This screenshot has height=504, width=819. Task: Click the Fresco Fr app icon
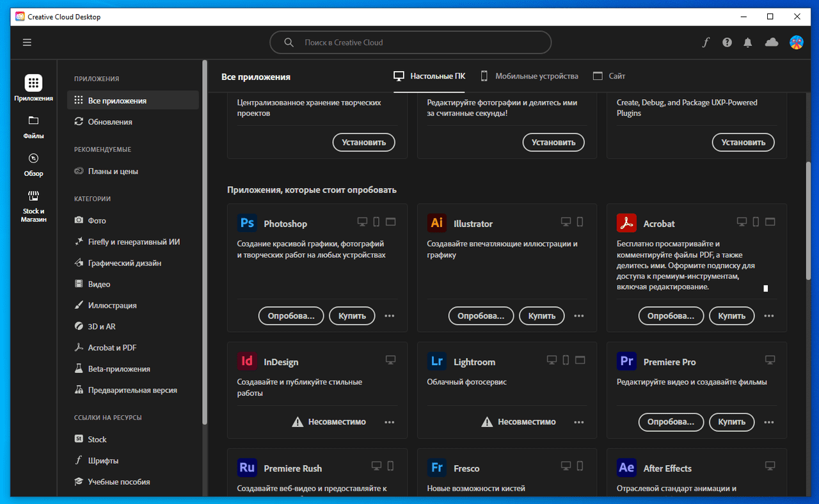click(x=437, y=468)
